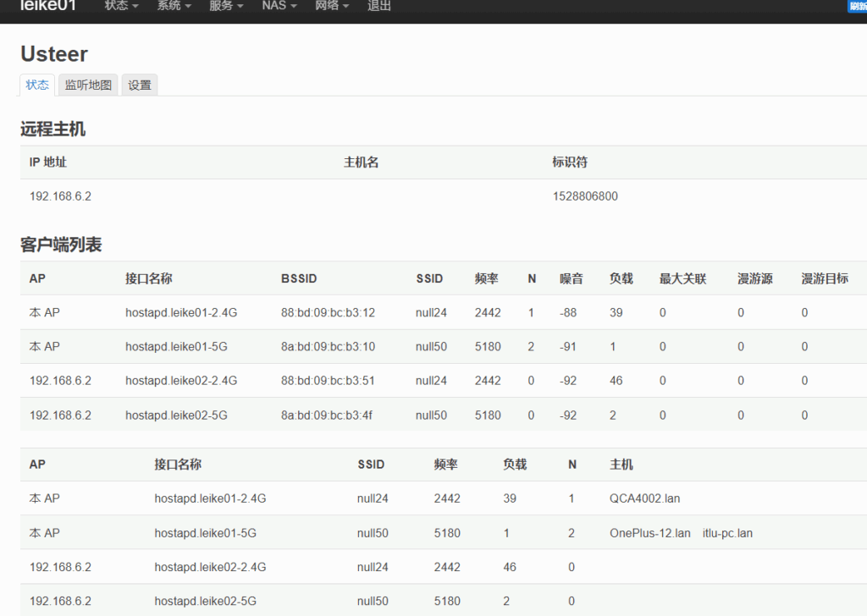This screenshot has width=867, height=616.
Task: Click the remote host identifier 1528806800
Action: [585, 196]
